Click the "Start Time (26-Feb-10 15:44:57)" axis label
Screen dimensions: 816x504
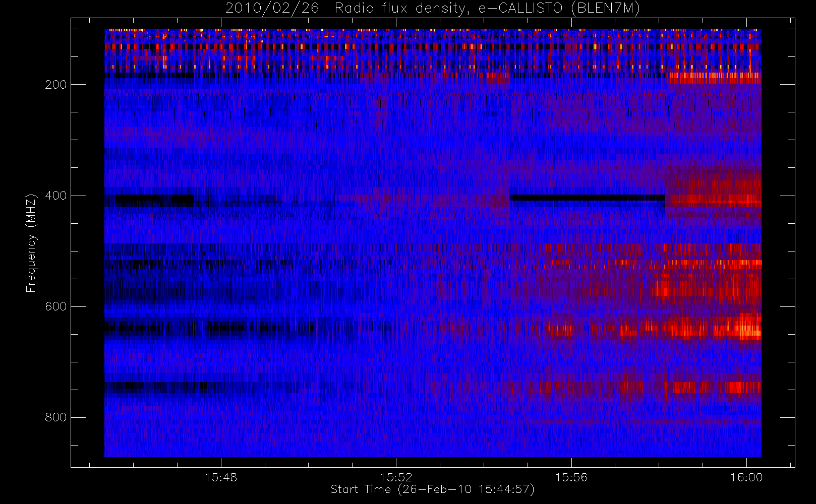[x=432, y=489]
